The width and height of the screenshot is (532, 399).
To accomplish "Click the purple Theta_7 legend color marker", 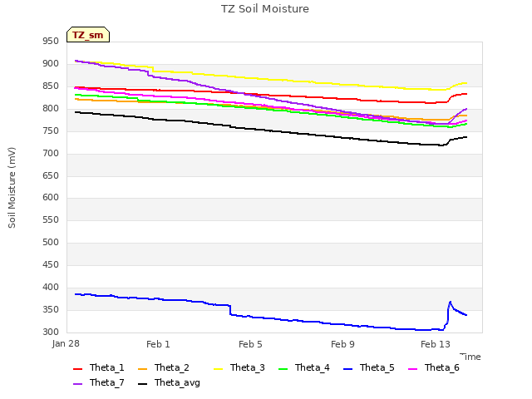I will pyautogui.click(x=77, y=384).
